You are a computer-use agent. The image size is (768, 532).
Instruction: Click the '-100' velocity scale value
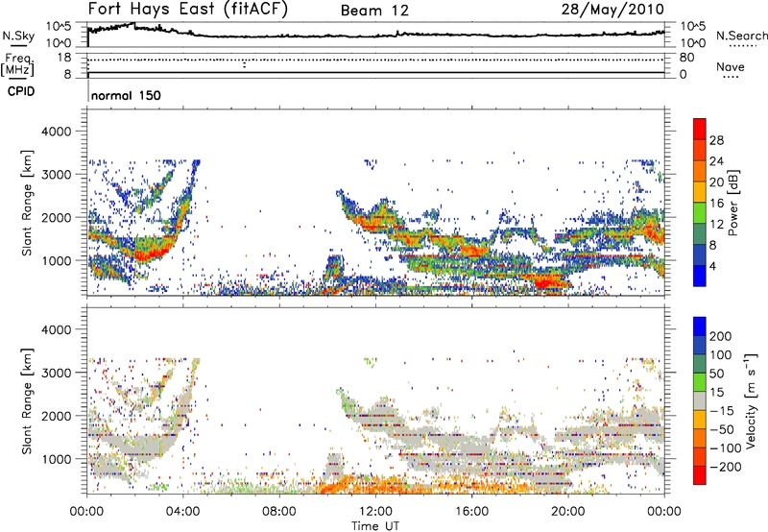(x=726, y=448)
